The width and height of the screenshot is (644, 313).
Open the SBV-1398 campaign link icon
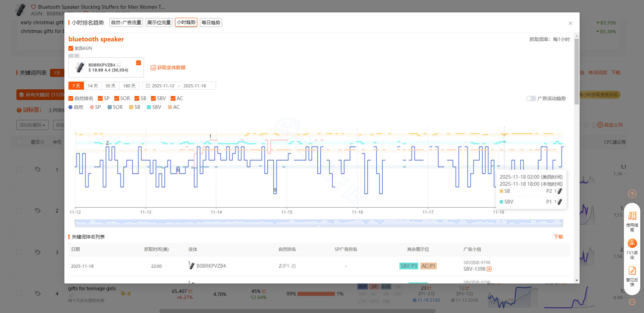(489, 269)
